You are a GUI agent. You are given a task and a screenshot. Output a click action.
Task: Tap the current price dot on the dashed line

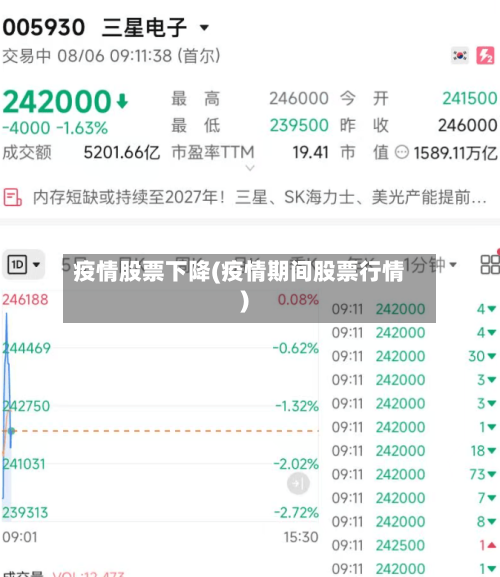click(11, 430)
